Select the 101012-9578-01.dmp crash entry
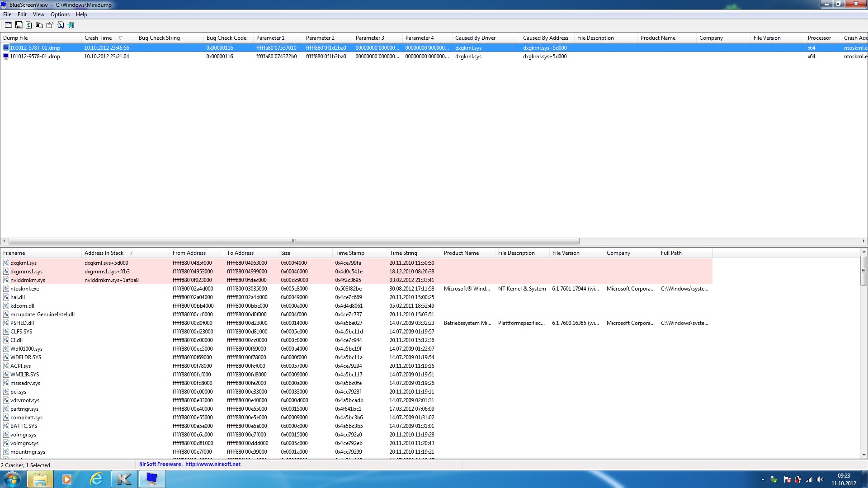 35,56
